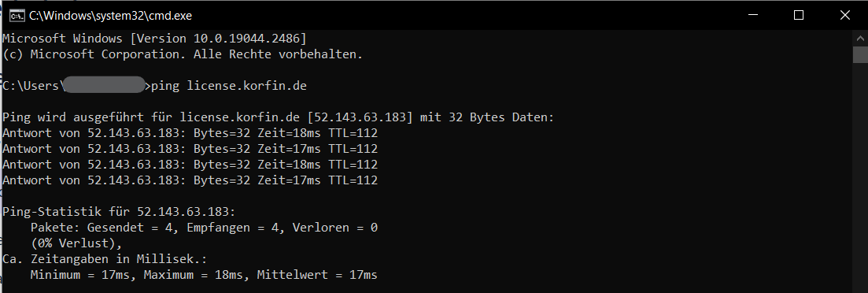Screen dimensions: 868x293
Task: Minimize the command prompt window
Action: coord(752,16)
